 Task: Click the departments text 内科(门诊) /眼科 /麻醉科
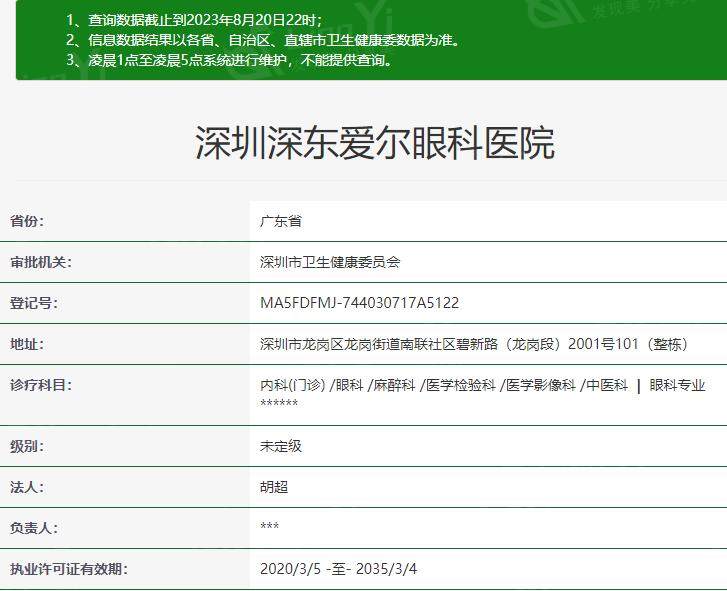coord(338,385)
